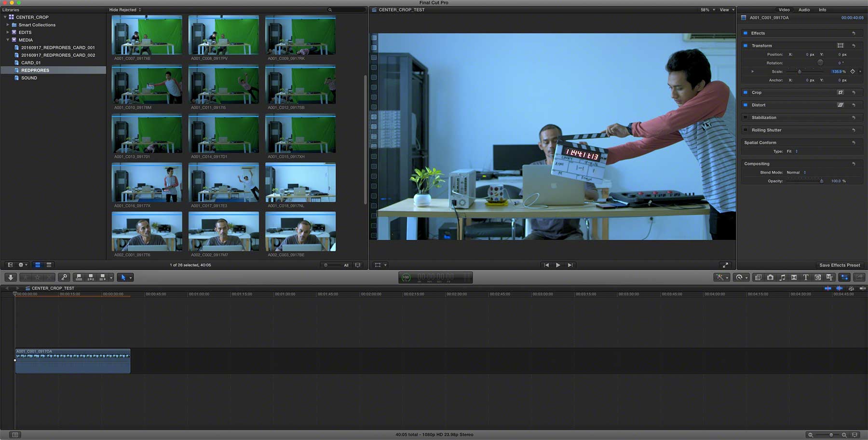Select the SOUND keyword collection

tap(29, 78)
